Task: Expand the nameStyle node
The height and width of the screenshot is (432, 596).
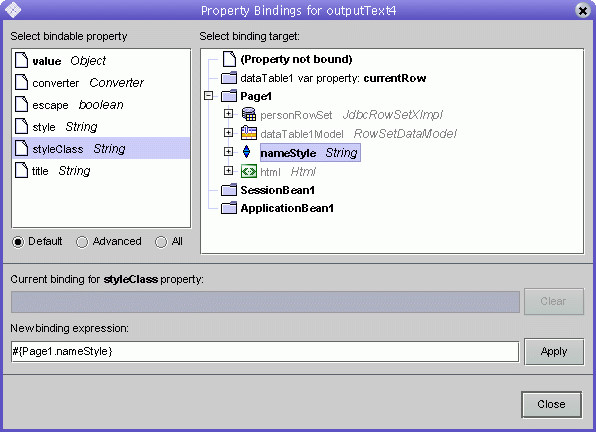Action: pos(228,151)
